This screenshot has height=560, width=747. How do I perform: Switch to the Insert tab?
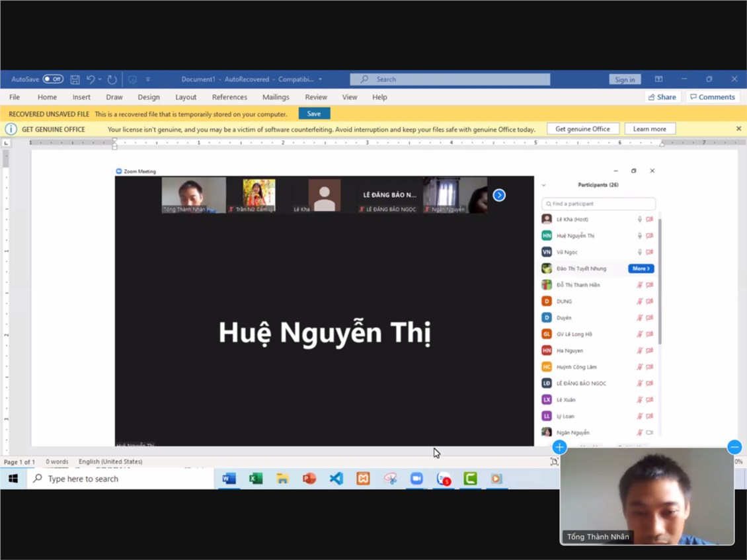81,97
